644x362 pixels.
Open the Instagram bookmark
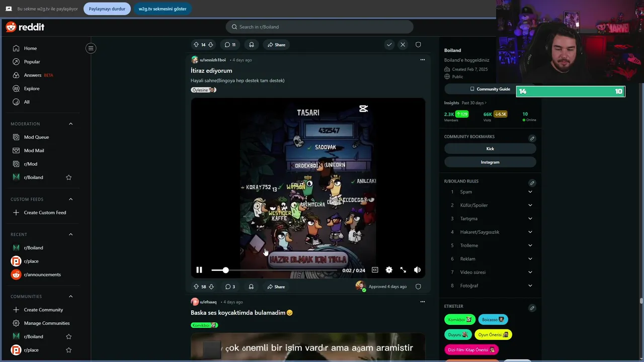490,162
